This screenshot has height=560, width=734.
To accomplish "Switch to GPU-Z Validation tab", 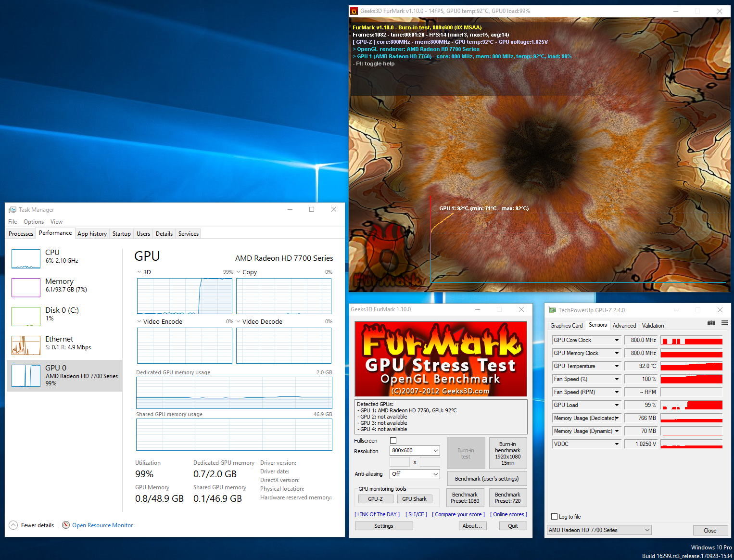I will 653,326.
